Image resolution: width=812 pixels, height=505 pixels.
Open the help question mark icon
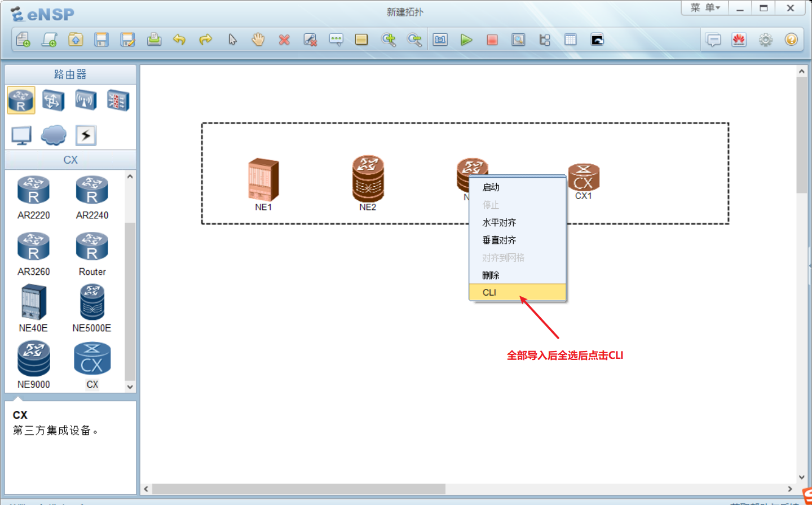click(791, 39)
